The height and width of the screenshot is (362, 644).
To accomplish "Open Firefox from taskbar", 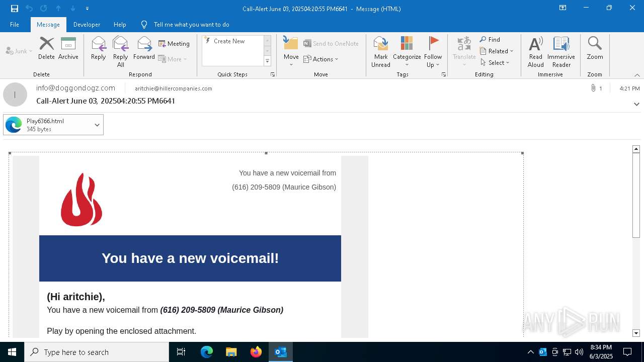I will 256,352.
